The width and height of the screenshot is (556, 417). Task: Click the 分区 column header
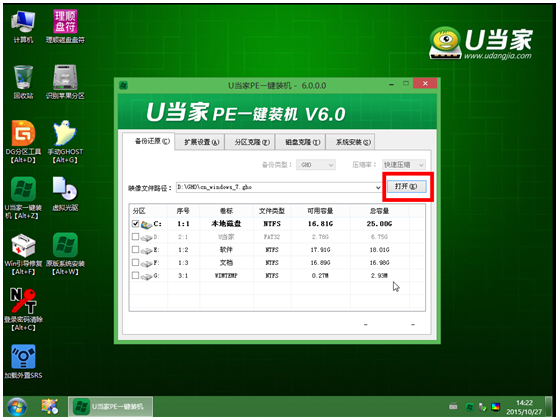pos(148,211)
